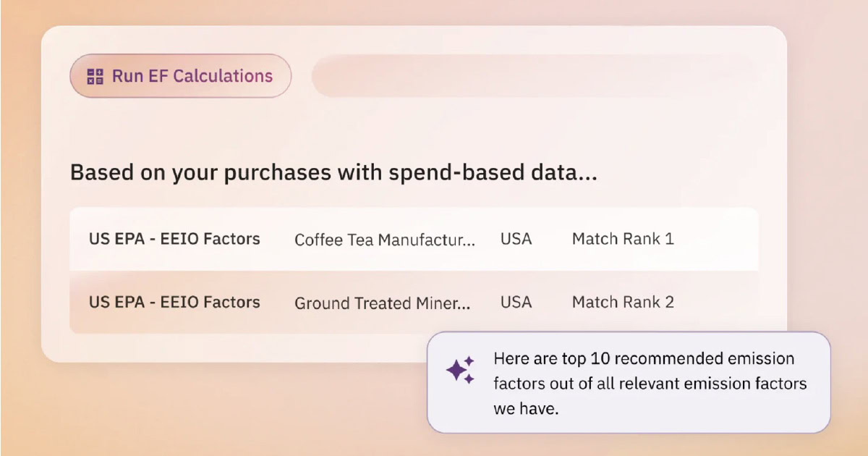Click USA in the Coffee Tea row
This screenshot has width=868, height=456.
tap(516, 239)
